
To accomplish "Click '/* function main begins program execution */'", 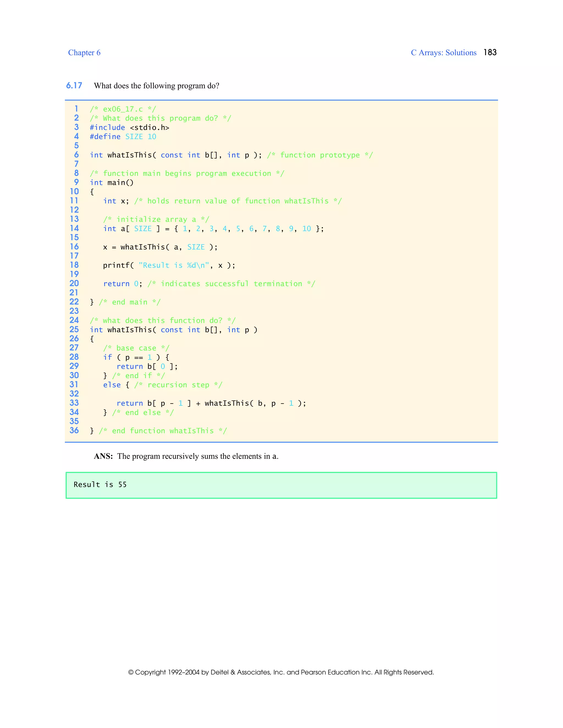I will click(187, 173).
